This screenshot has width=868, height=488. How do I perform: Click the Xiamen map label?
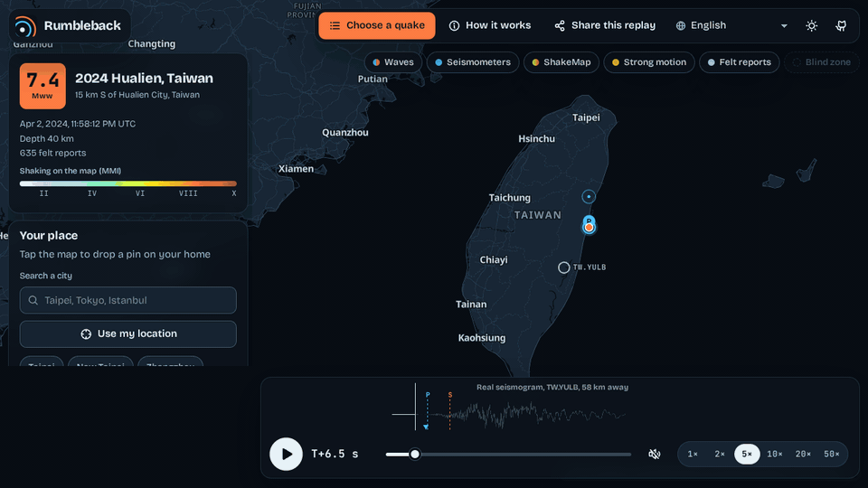(296, 169)
